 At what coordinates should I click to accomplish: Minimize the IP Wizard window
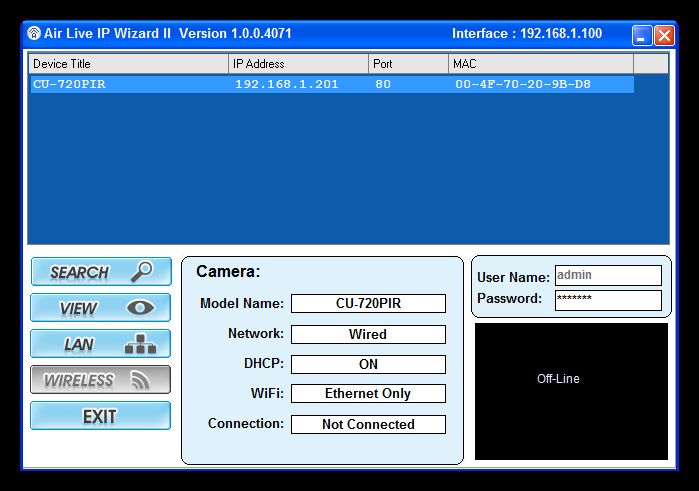[642, 36]
